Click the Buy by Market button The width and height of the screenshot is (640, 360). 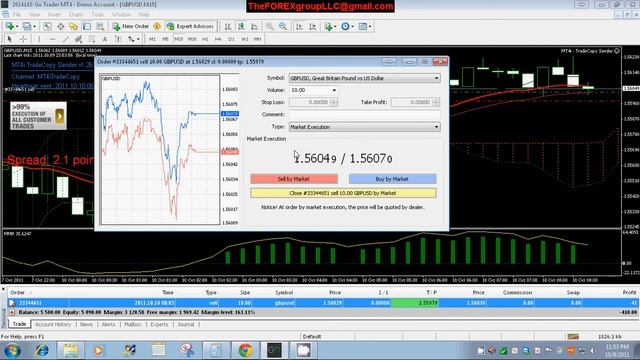392,179
